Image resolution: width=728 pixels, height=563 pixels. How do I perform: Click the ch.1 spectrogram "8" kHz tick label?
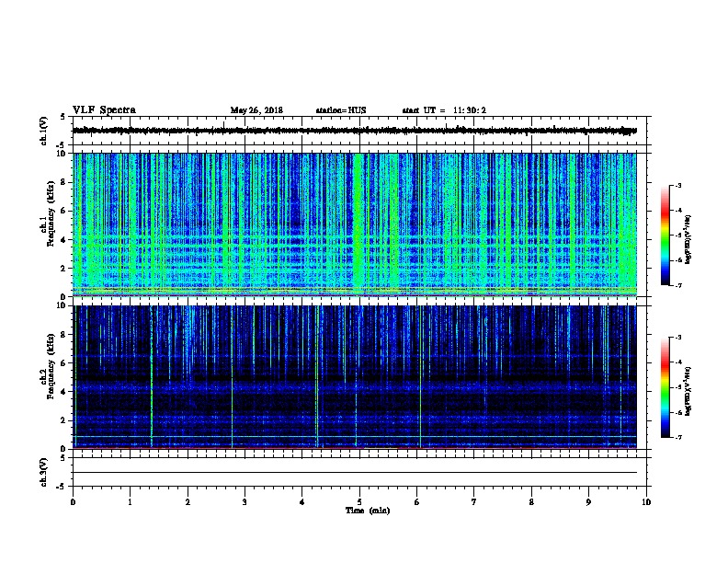(64, 182)
